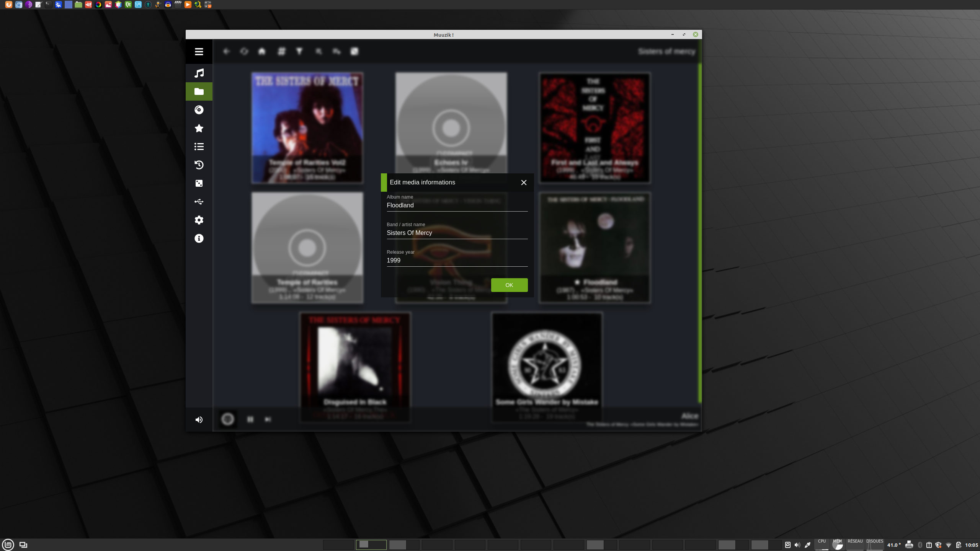Click the Album name field containing Floodland
This screenshot has width=980, height=551.
pyautogui.click(x=457, y=205)
